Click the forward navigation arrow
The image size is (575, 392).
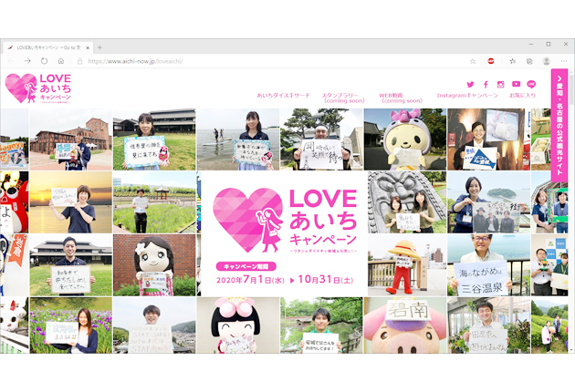(x=27, y=61)
